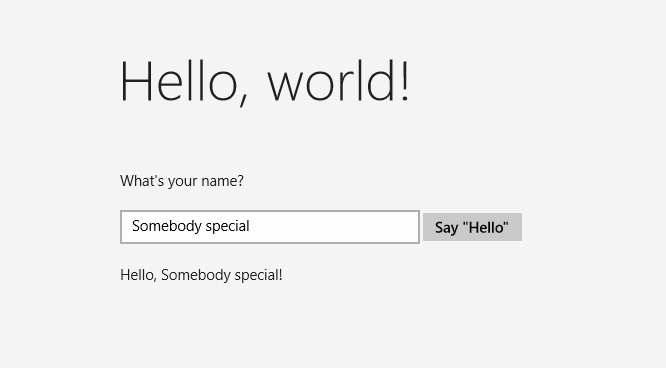Click the Say "Hello" button
666x368 pixels.
[472, 227]
